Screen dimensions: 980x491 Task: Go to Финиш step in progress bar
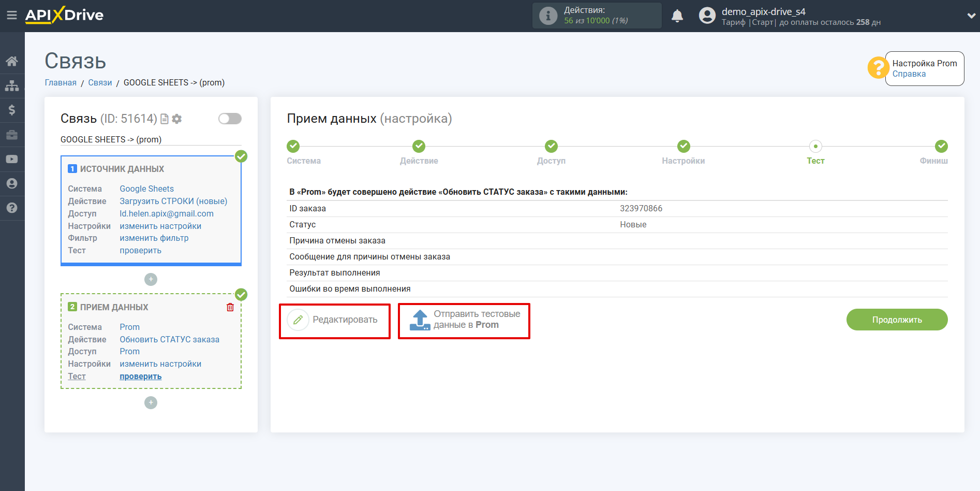click(941, 146)
